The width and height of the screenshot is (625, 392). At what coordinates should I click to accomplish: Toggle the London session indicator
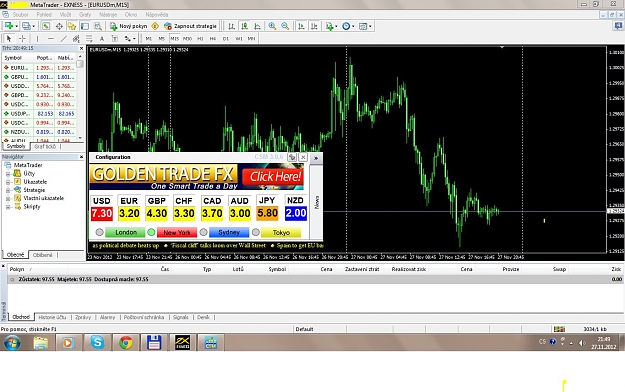point(100,232)
